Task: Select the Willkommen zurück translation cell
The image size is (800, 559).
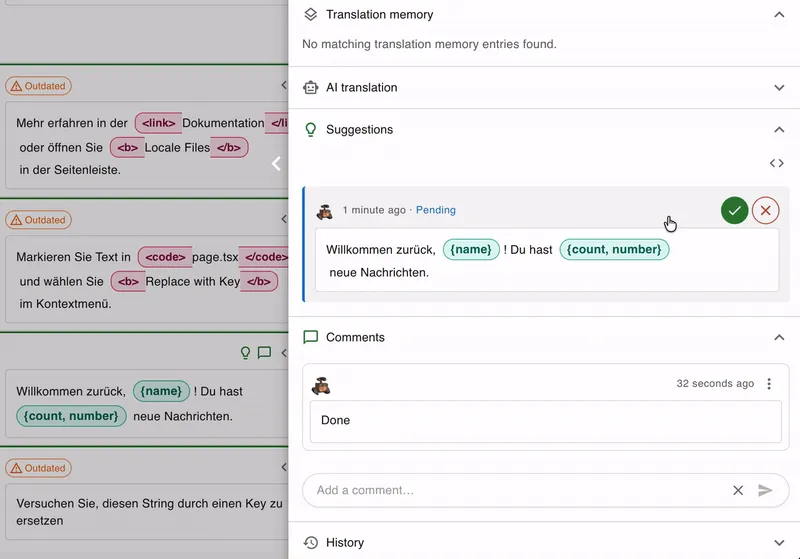Action: coord(147,403)
